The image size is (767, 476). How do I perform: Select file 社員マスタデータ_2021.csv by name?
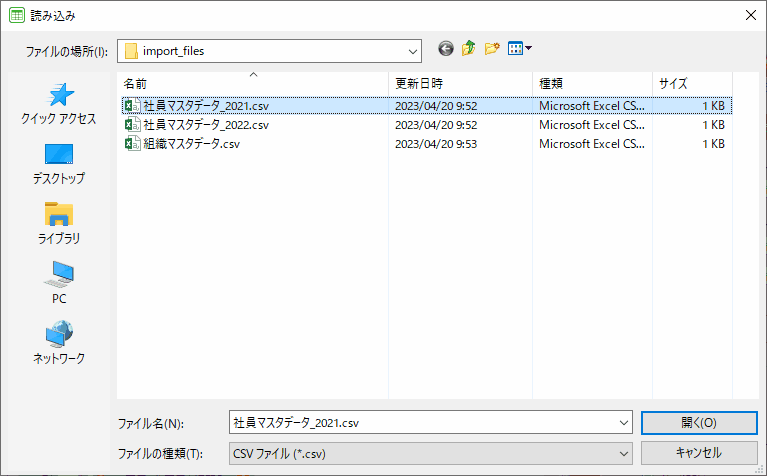206,106
